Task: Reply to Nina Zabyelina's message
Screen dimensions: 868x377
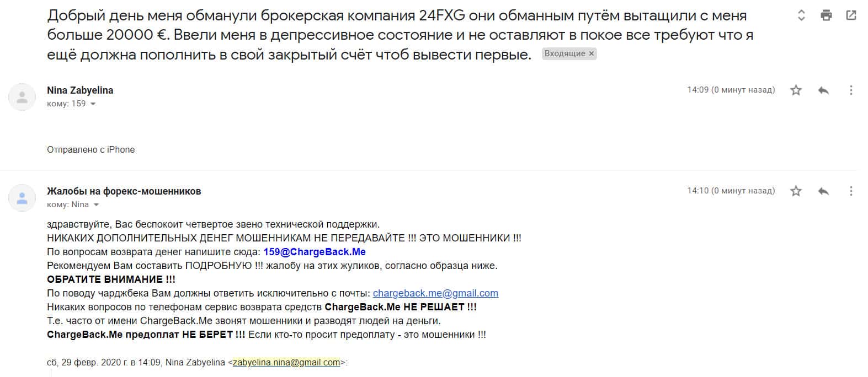Action: [x=823, y=90]
